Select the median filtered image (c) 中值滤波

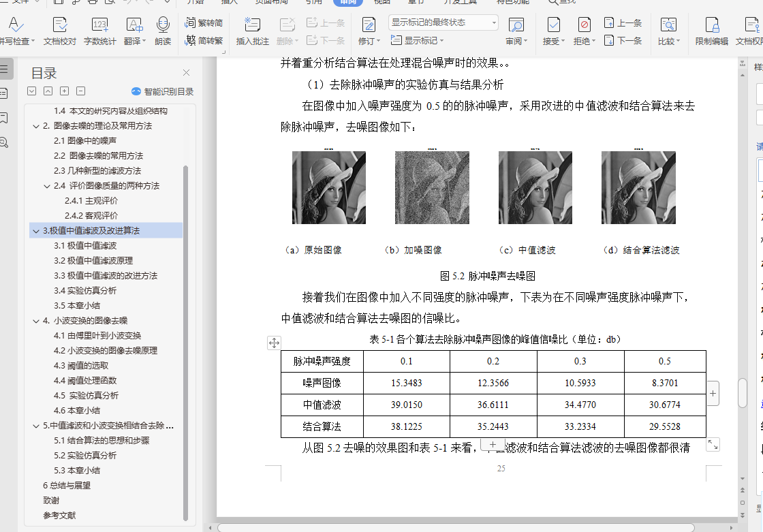pos(535,187)
